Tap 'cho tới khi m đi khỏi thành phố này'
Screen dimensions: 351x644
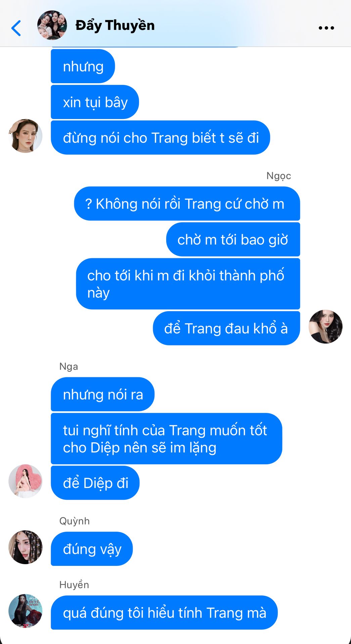coord(188,284)
